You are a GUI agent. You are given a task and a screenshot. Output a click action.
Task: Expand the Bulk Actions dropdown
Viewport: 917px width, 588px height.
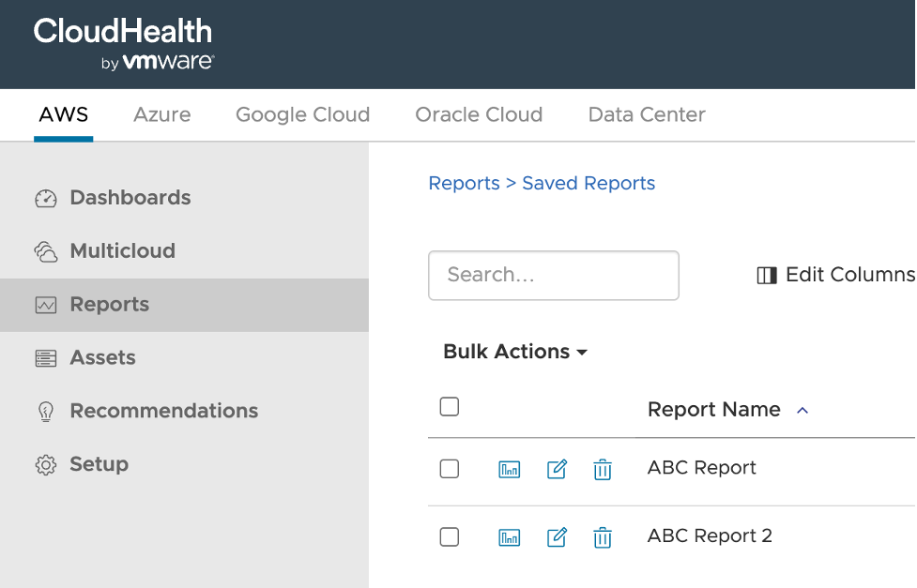[x=514, y=352]
